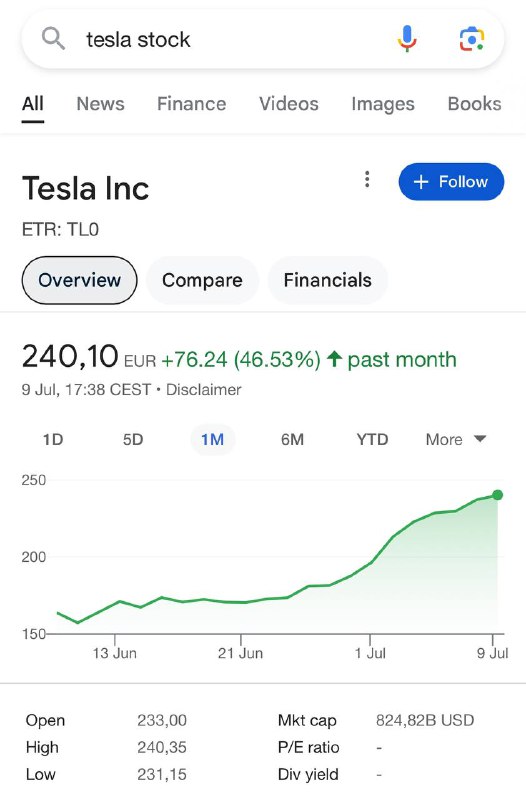Switch to the Images tab
526x800 pixels.
pyautogui.click(x=383, y=104)
